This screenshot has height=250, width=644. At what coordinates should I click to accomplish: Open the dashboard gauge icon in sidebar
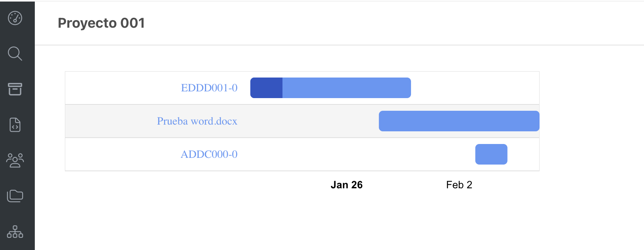click(x=15, y=18)
